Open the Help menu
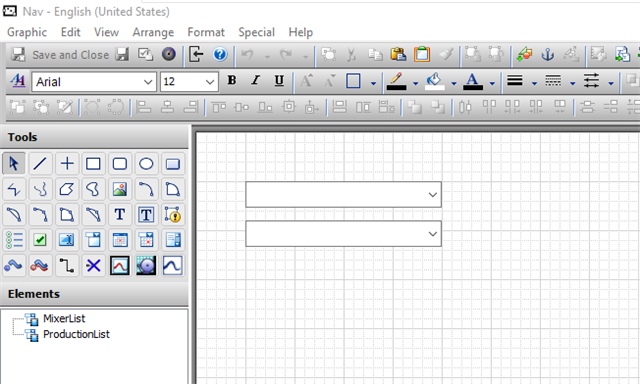640x384 pixels. (301, 32)
